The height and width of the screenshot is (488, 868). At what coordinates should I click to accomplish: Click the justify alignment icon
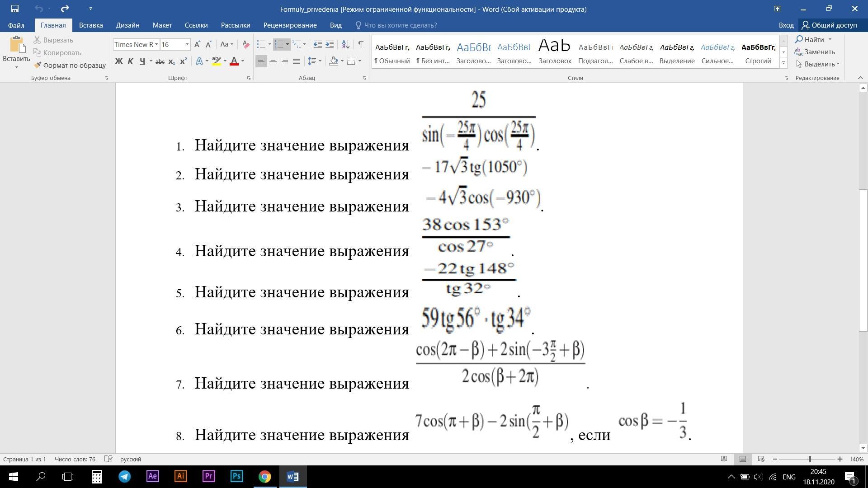(x=297, y=61)
